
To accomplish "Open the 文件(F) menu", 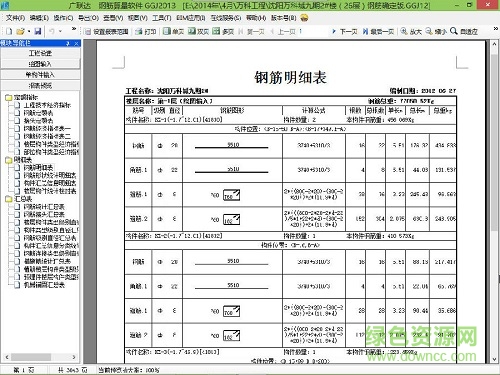I will pyautogui.click(x=15, y=18).
